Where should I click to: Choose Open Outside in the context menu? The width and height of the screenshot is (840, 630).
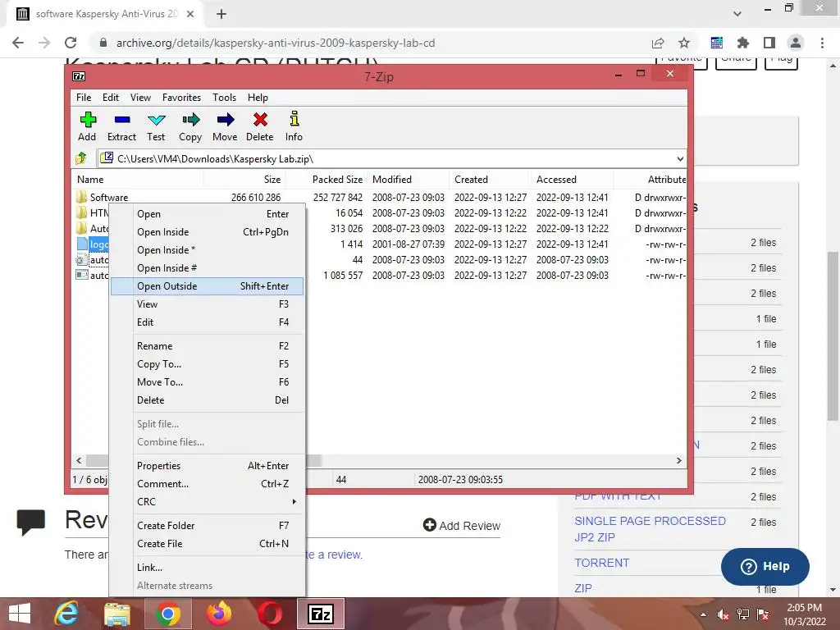[x=208, y=286]
